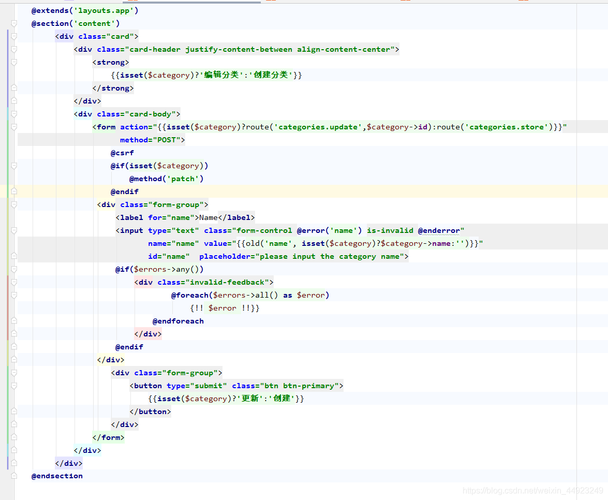Fold the button type="submit" block
The image size is (608, 500).
click(14, 386)
